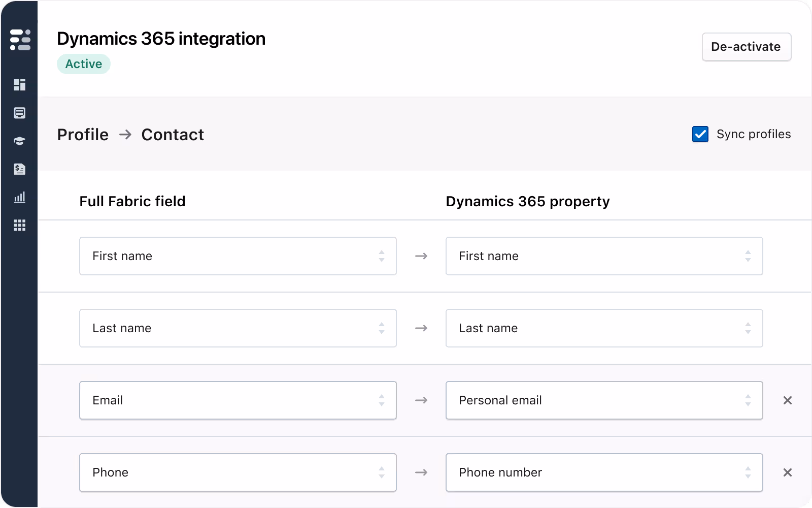812x508 pixels.
Task: Select the Profile breadcrumb item
Action: point(82,134)
